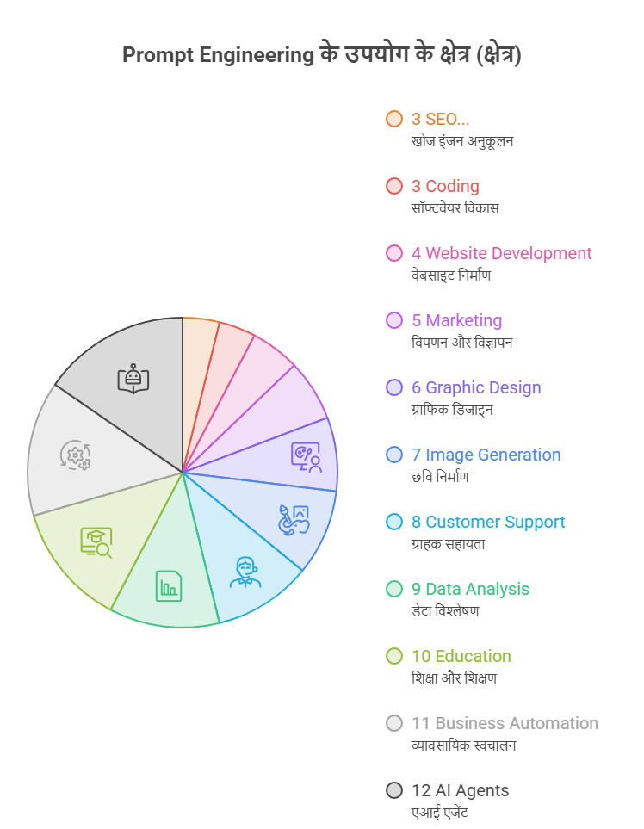Click the robot AI Agents icon in pie
The width and height of the screenshot is (644, 829).
click(133, 379)
